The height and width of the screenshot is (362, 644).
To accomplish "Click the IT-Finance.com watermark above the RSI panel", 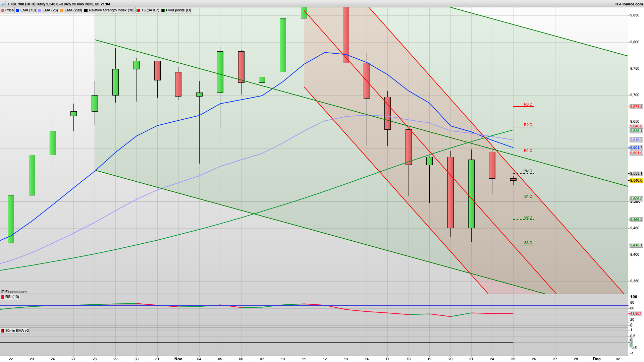I will pyautogui.click(x=13, y=292).
